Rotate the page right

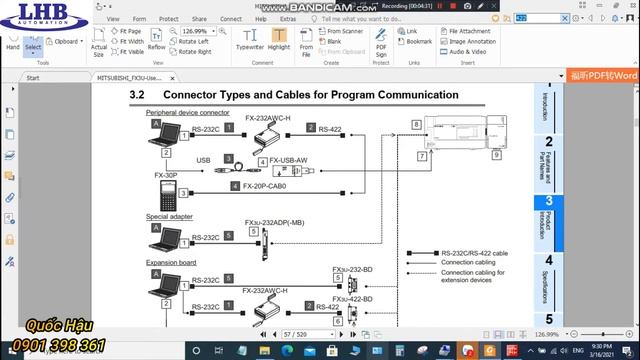click(191, 52)
